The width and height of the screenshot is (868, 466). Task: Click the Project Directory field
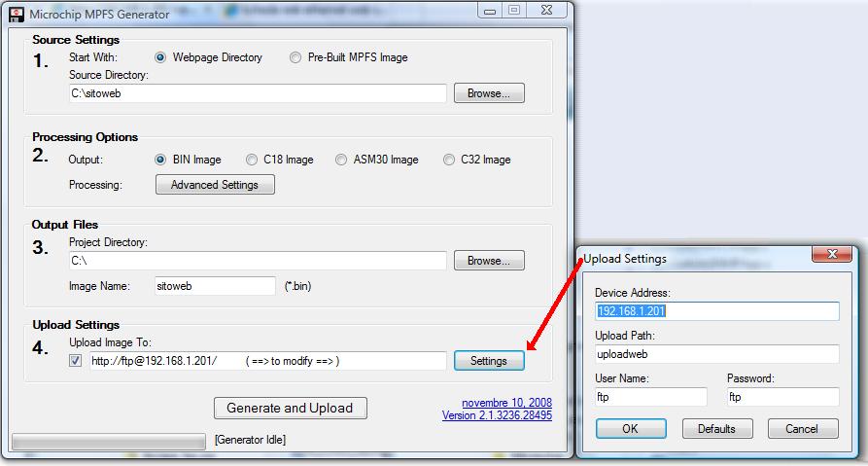258,261
